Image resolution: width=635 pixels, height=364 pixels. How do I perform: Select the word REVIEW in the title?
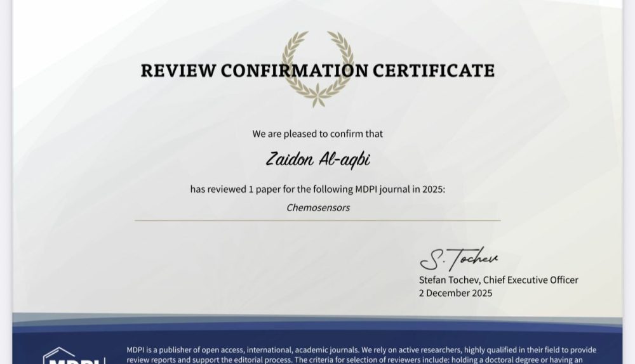pos(178,70)
